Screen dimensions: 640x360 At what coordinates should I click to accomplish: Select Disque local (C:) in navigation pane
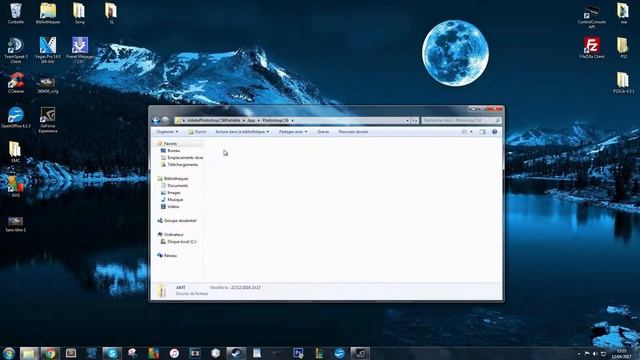click(x=178, y=242)
